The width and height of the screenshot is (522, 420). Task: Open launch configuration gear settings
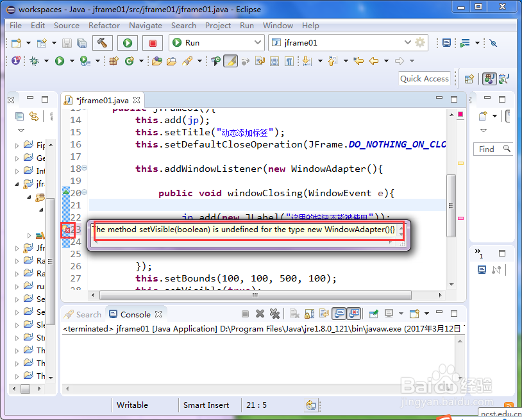420,42
